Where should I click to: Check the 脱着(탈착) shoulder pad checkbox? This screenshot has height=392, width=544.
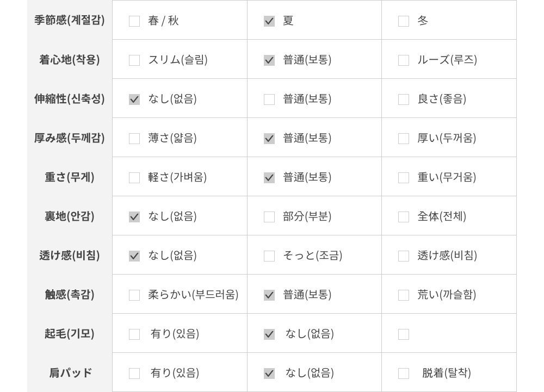click(404, 374)
